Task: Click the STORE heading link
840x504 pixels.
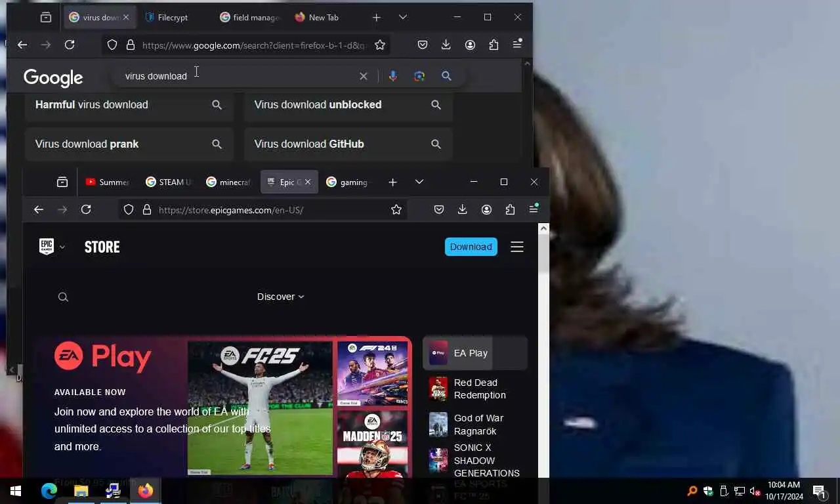Action: [x=102, y=247]
